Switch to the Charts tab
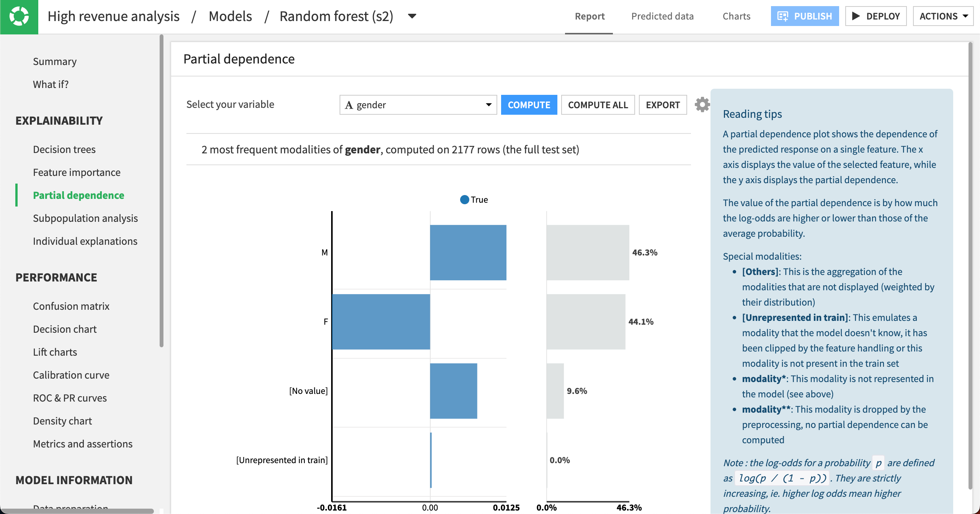The width and height of the screenshot is (980, 514). (x=736, y=16)
